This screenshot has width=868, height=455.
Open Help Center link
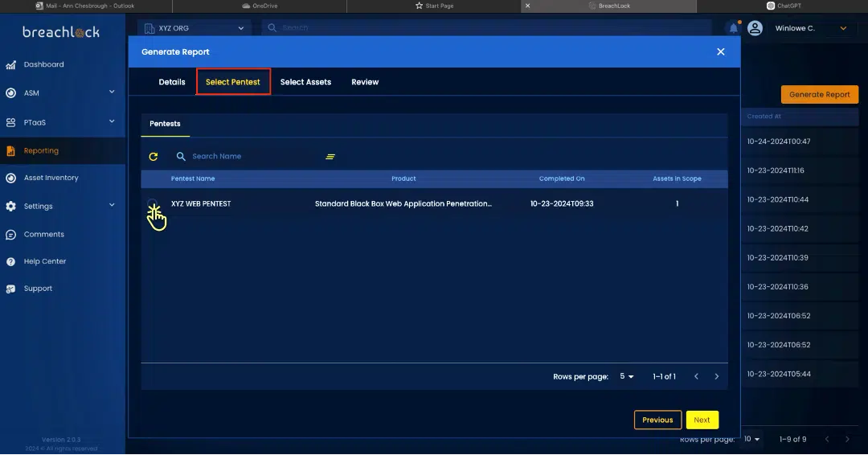click(x=45, y=261)
